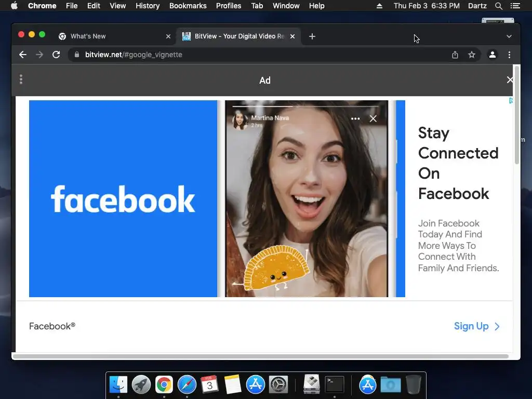Close the BitView tab
This screenshot has width=532, height=399.
coord(292,36)
